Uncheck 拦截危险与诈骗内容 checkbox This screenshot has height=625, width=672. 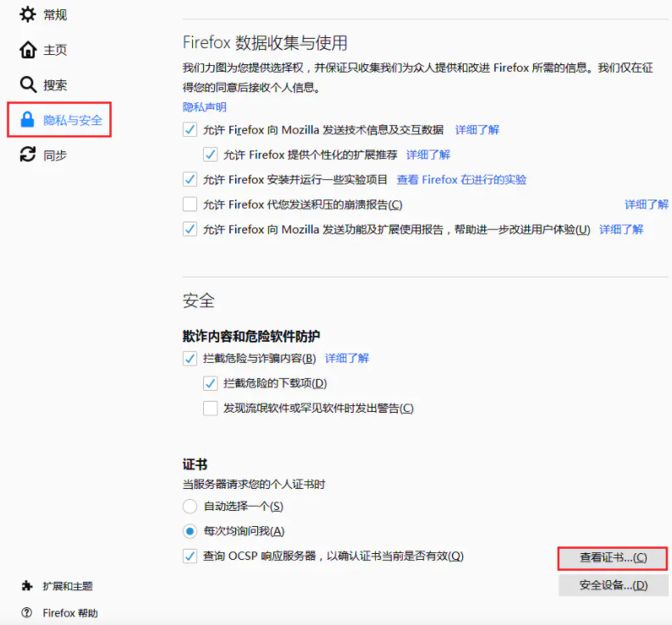(x=190, y=358)
